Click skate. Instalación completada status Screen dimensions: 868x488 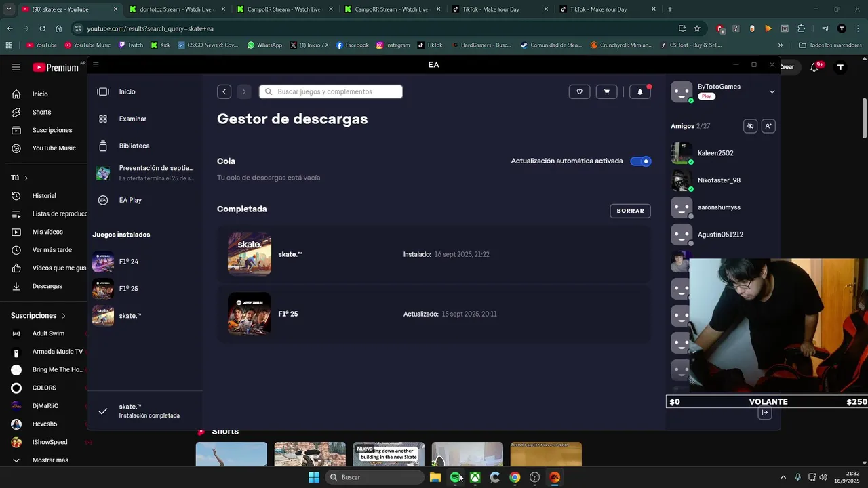[144, 411]
